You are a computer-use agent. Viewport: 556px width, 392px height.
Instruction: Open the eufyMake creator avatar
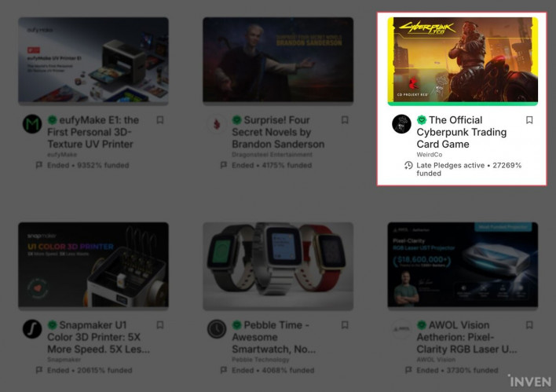click(32, 124)
